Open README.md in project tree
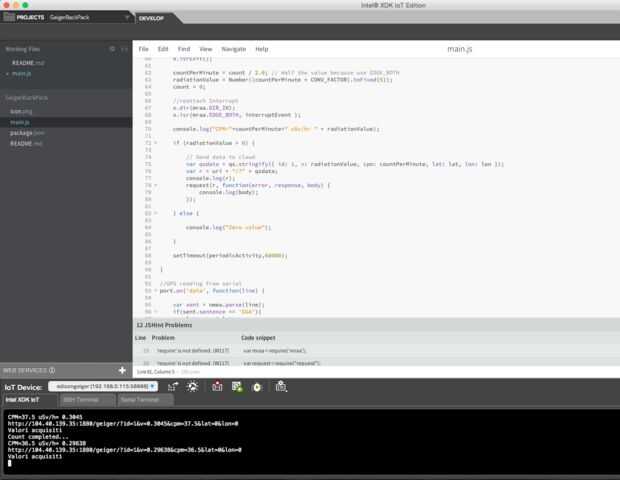 26,143
